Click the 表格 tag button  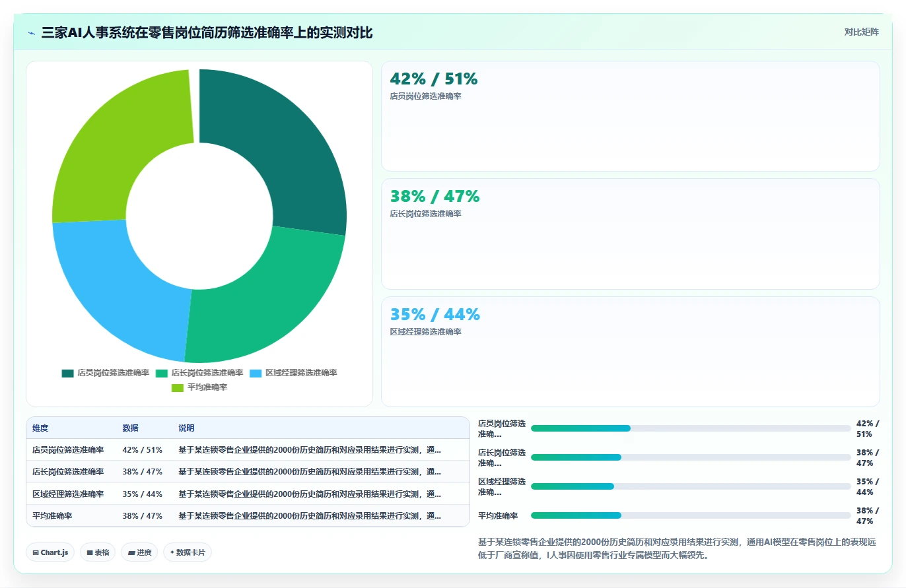[98, 552]
